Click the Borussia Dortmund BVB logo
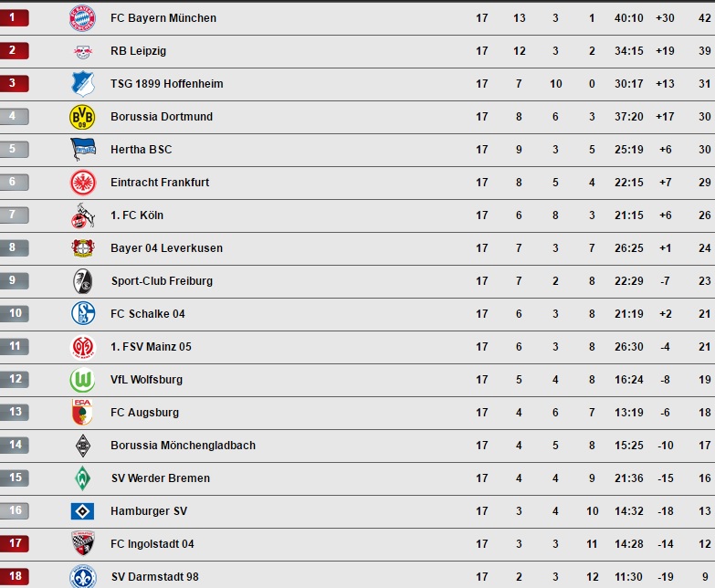This screenshot has height=588, width=715. tap(82, 117)
